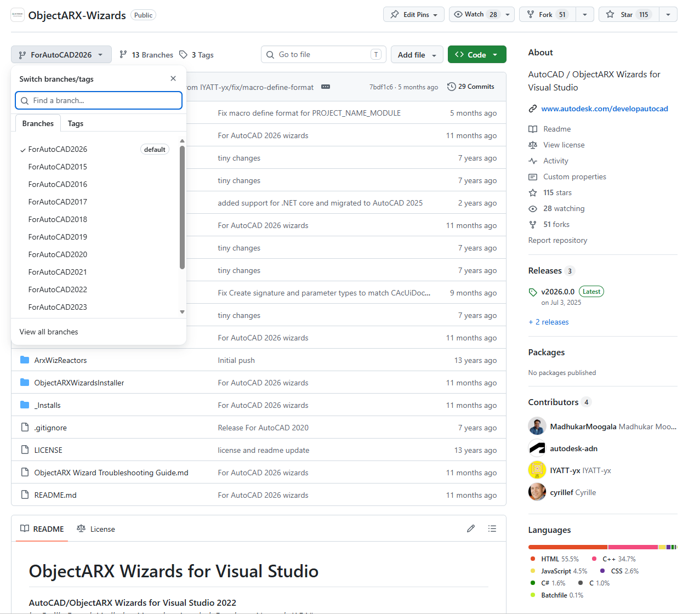Open the ObjectARXWizardsInstaller folder
The image size is (700, 614).
79,383
